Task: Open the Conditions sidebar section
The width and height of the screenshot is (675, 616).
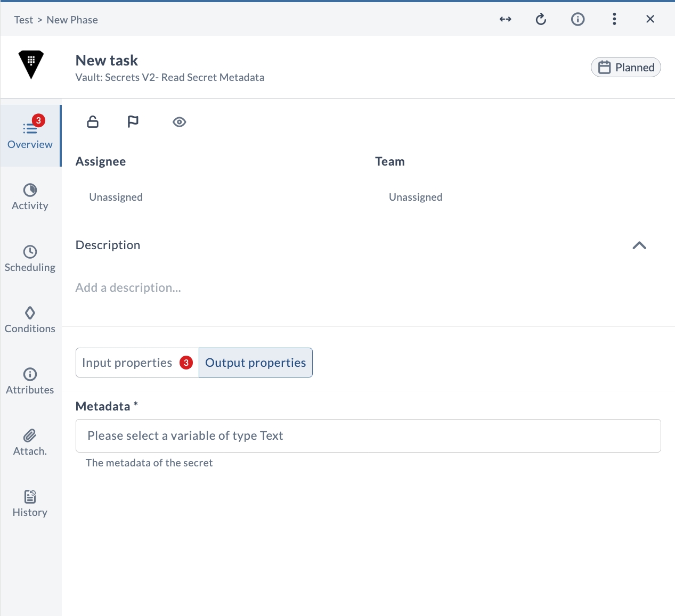Action: pos(30,320)
